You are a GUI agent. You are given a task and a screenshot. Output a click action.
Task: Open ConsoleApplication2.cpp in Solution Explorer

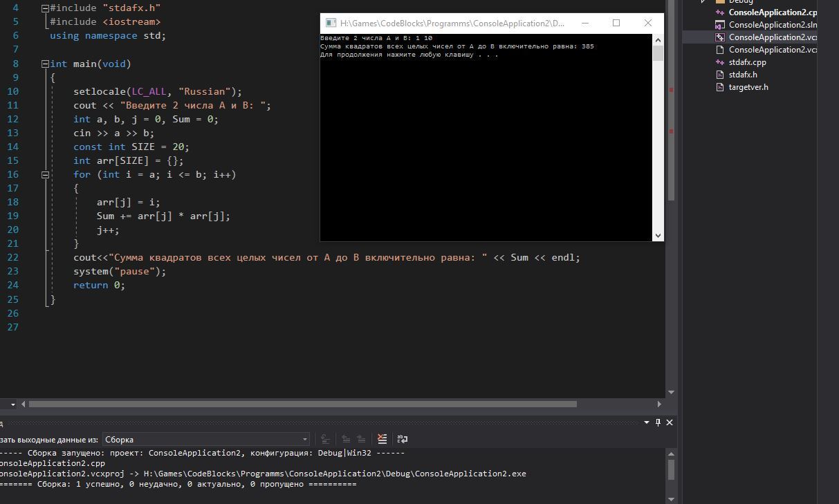(x=773, y=12)
